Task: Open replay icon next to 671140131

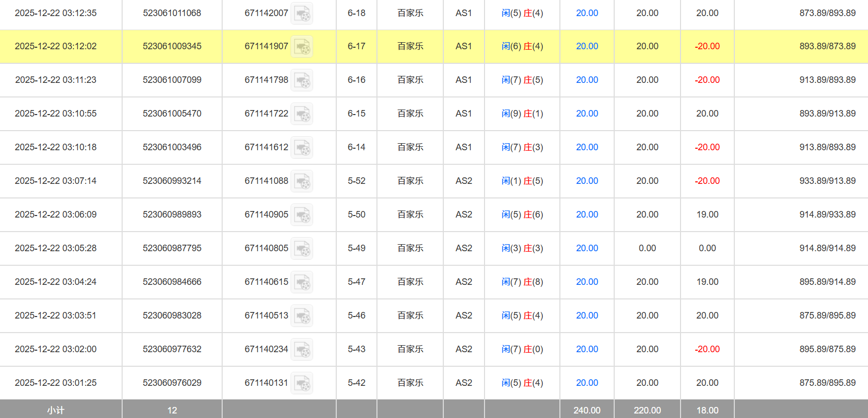Action: coord(302,383)
